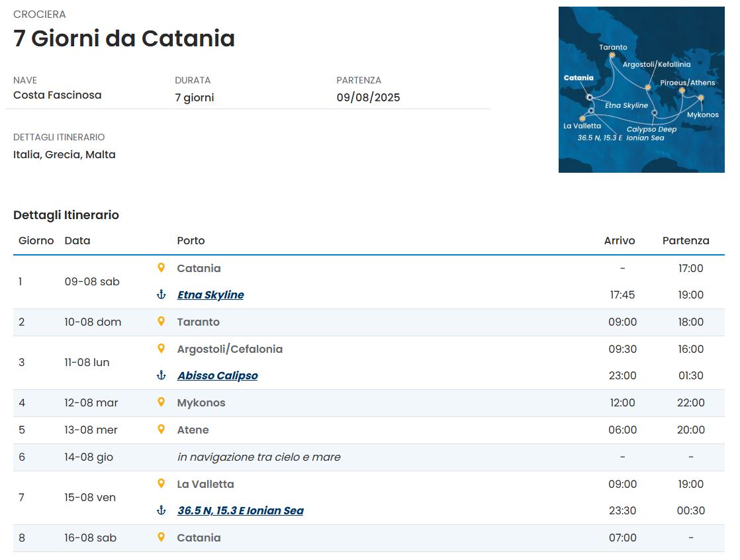
Task: Click the 'Data' column header
Action: tap(77, 240)
